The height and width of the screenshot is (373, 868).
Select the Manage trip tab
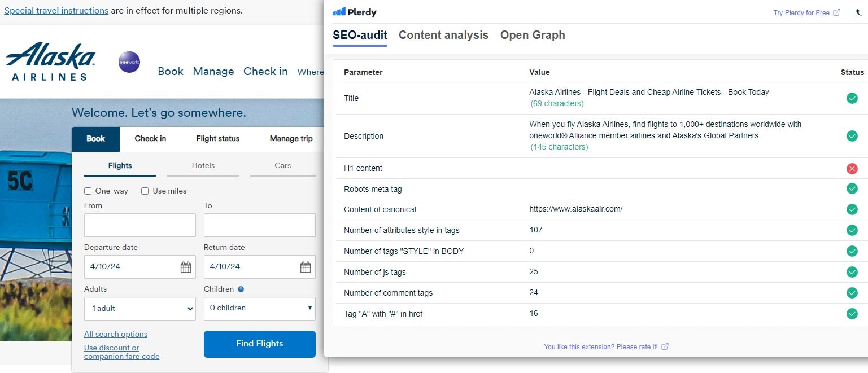(291, 139)
